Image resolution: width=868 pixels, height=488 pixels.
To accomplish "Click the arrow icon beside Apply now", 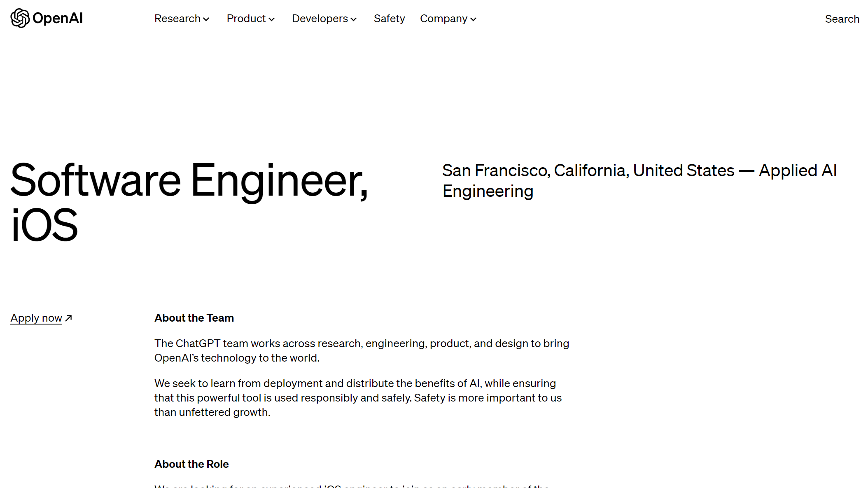I will (69, 318).
